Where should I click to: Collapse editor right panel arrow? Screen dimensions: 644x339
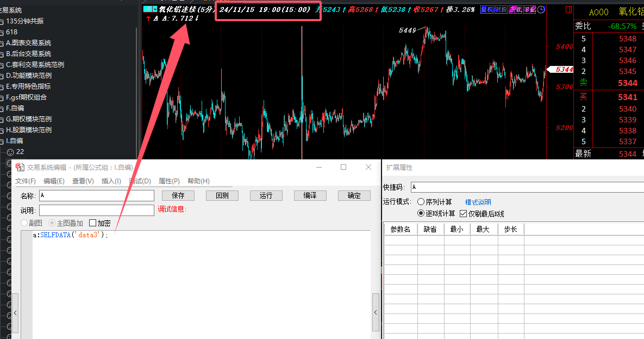[x=376, y=312]
